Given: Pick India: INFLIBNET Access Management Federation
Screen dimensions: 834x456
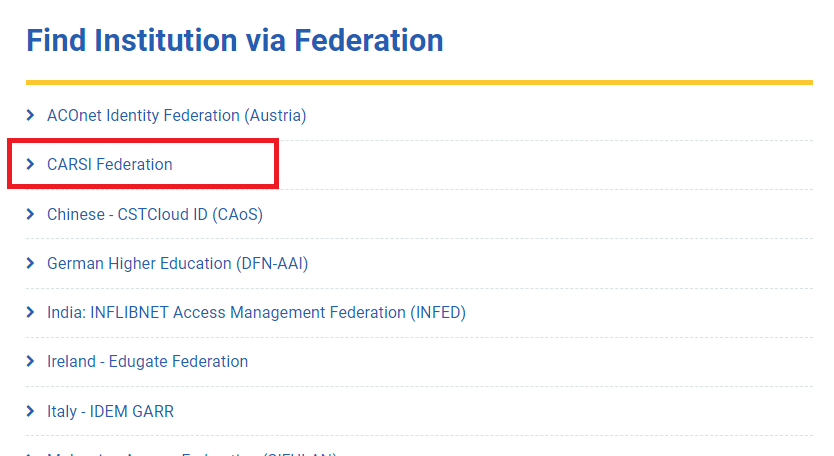Looking at the screenshot, I should (x=226, y=313).
